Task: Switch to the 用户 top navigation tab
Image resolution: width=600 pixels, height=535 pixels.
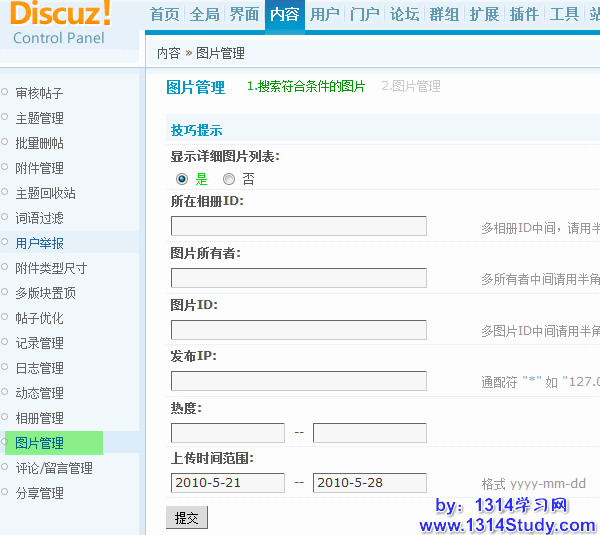Action: [325, 15]
